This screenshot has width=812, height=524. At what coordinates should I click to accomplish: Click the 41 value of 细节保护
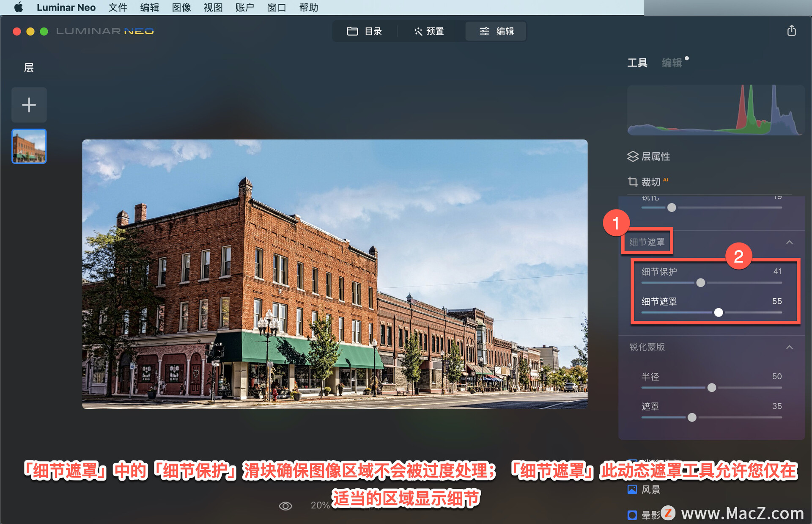pos(777,272)
